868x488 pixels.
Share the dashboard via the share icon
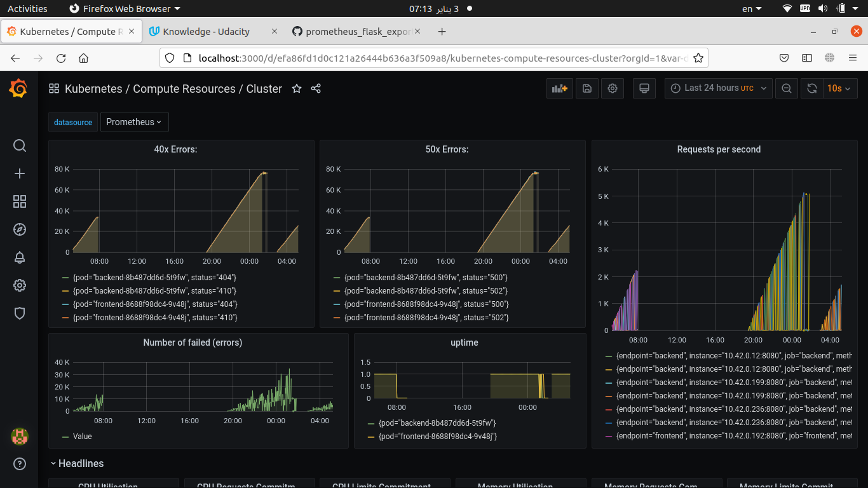(316, 89)
